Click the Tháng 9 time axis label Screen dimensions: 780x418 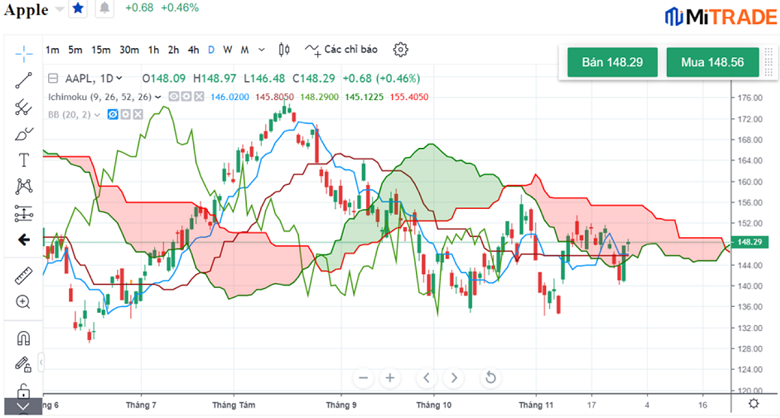341,405
